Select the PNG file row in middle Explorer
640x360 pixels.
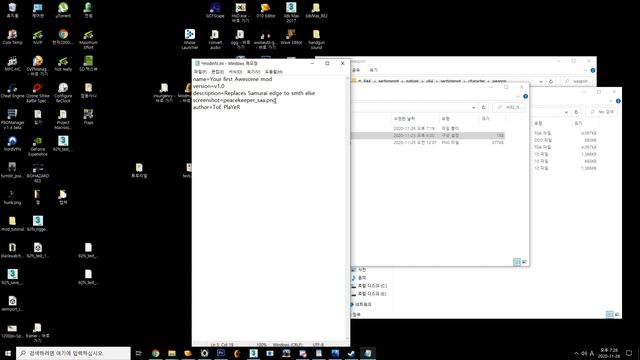click(428, 142)
